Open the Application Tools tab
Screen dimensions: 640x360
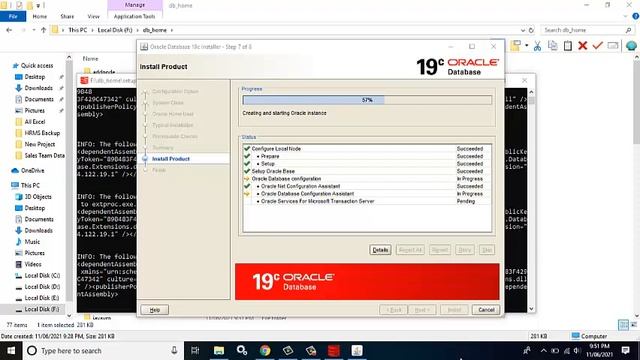point(134,16)
